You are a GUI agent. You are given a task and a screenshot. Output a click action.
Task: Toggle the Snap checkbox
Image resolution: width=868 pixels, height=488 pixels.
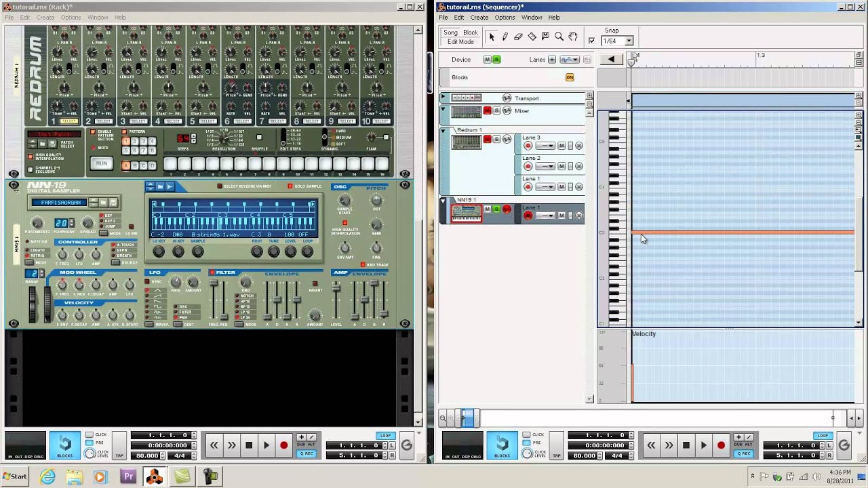pyautogui.click(x=591, y=41)
